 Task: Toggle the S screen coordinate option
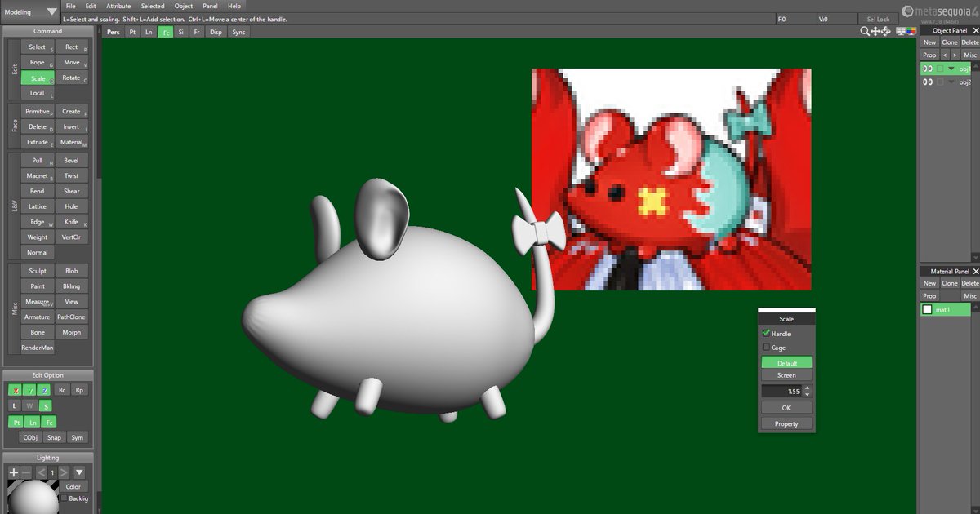46,405
